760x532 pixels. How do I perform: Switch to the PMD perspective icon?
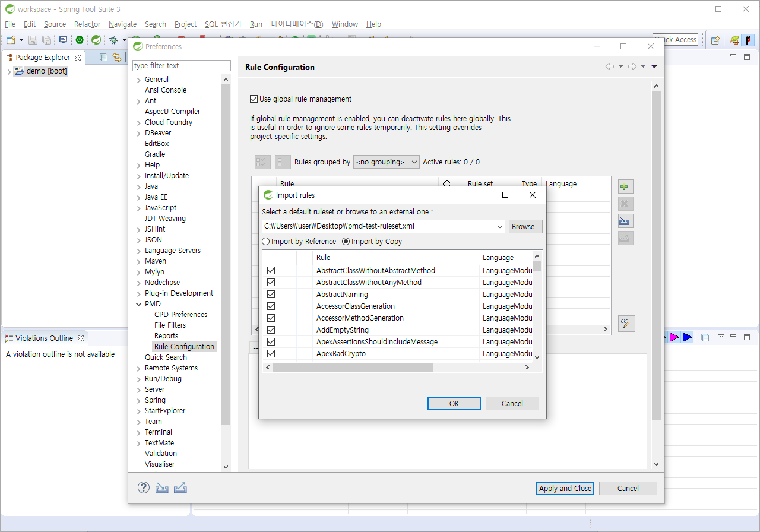coord(748,40)
